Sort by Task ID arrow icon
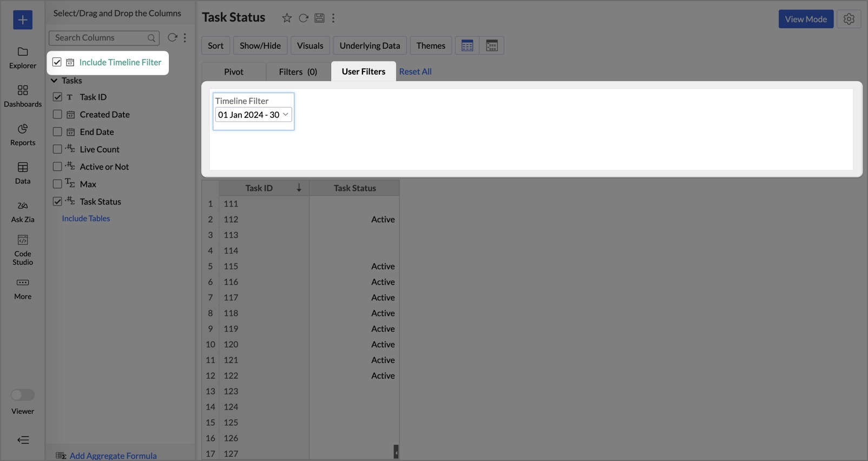Viewport: 868px width, 461px height. coord(299,188)
